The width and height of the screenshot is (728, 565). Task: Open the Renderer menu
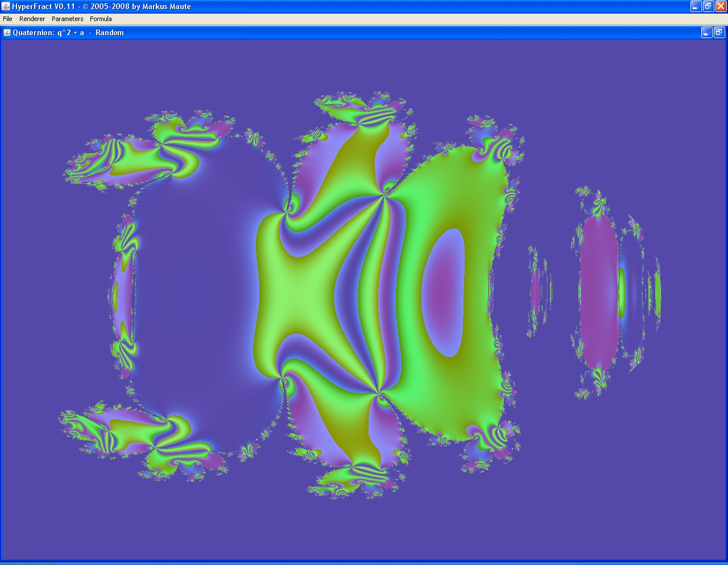(32, 19)
